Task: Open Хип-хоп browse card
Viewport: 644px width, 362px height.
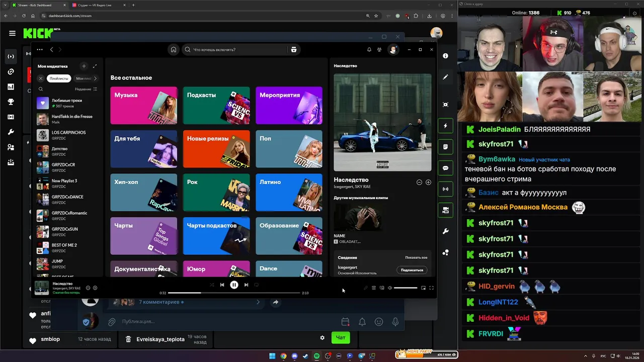Action: [144, 193]
